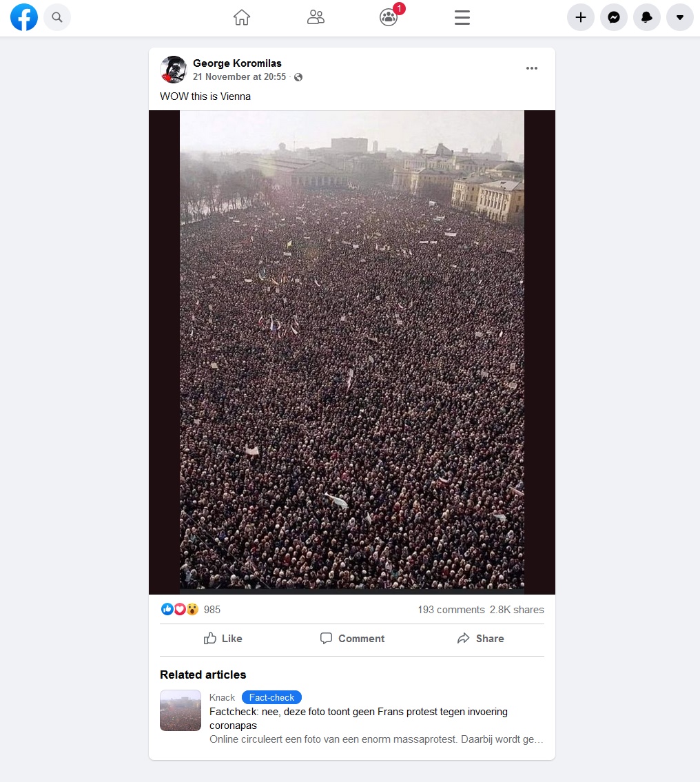Toggle Like on the post
Viewport: 700px width, 782px height.
[x=223, y=639]
